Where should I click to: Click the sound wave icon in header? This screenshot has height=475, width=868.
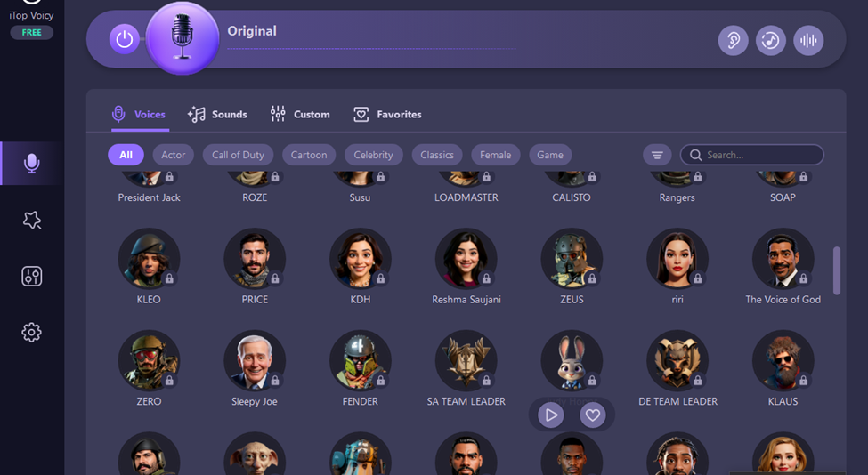point(808,40)
